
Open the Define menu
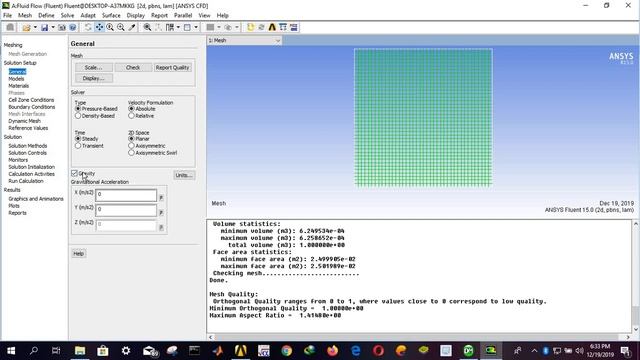pyautogui.click(x=46, y=16)
